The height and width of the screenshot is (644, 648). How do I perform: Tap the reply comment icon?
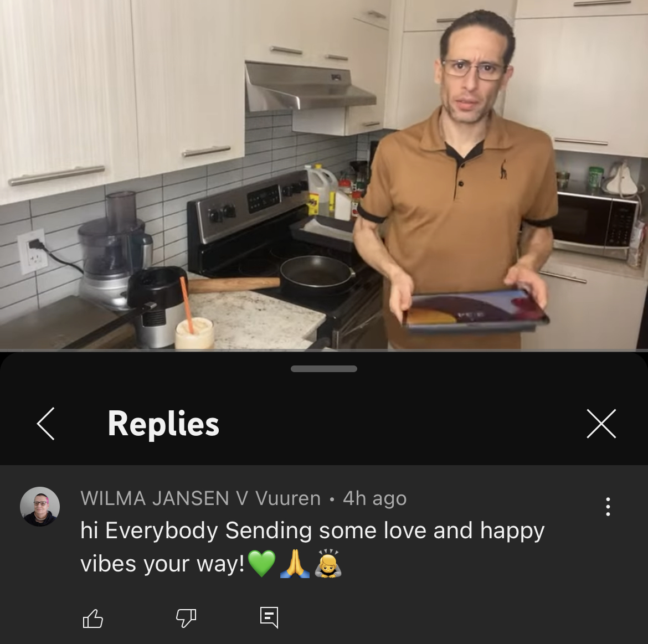click(x=269, y=617)
